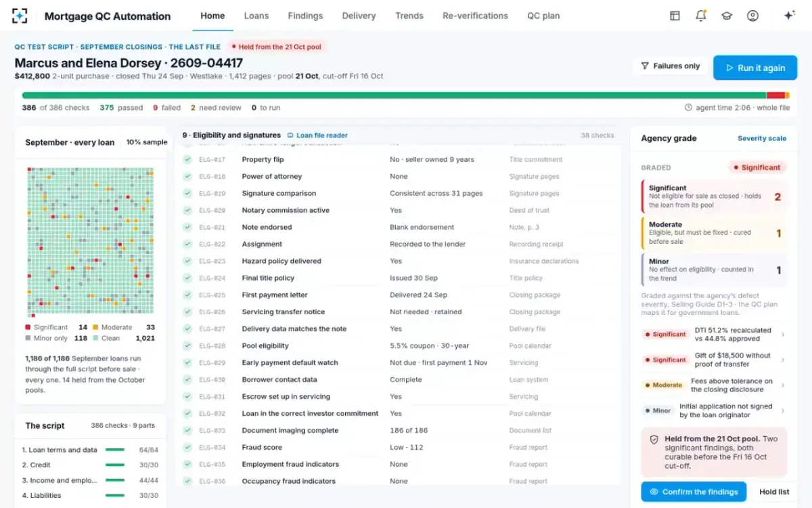Click the shield icon in the hold notice
This screenshot has width=812, height=508.
point(654,440)
